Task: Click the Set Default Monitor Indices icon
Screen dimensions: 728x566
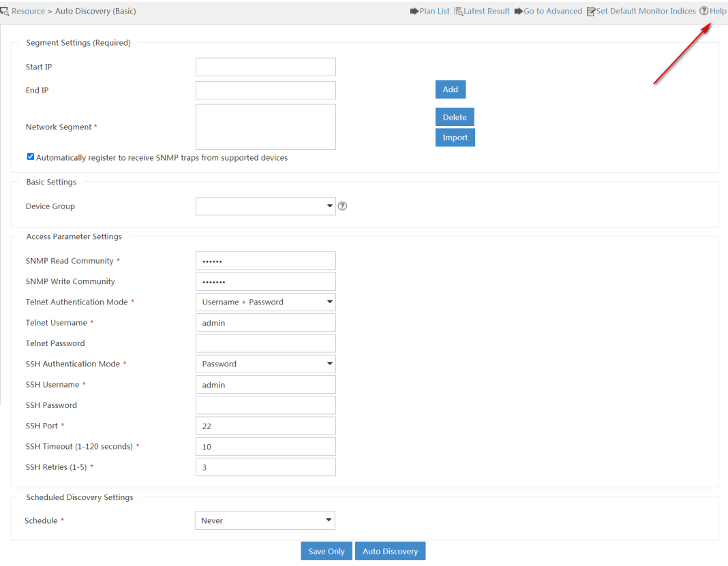Action: click(591, 12)
